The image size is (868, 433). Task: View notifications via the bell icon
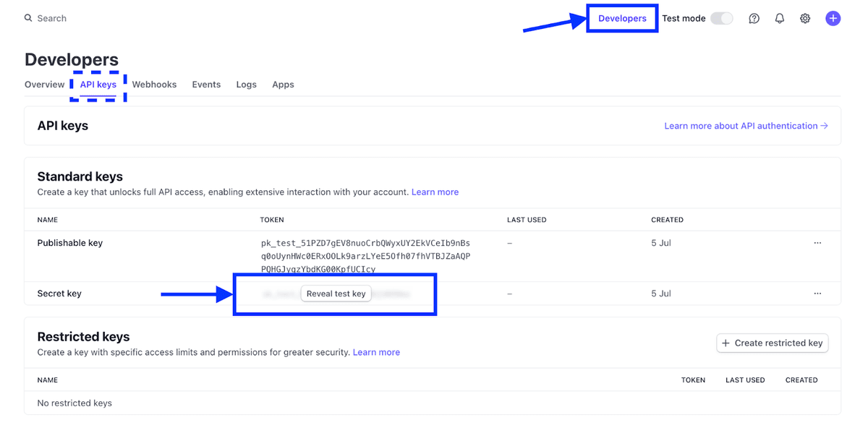[779, 18]
